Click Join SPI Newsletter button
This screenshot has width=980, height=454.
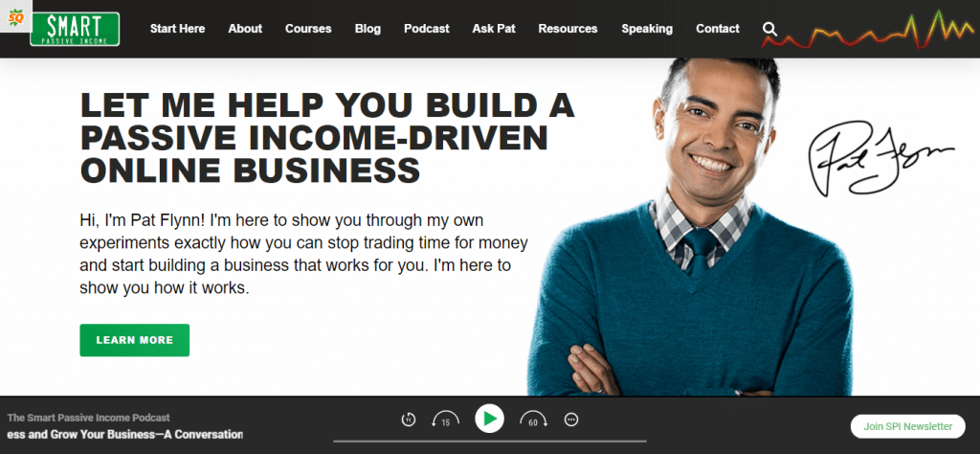(x=907, y=426)
